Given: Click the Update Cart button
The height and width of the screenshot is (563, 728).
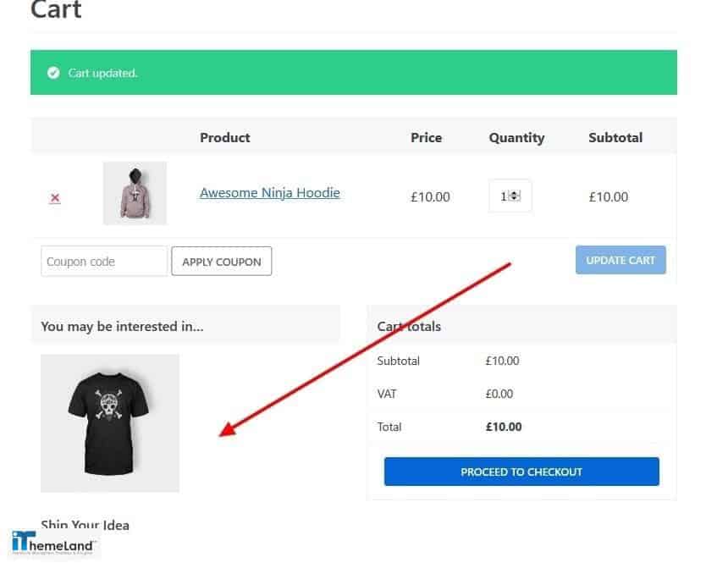Looking at the screenshot, I should click(x=620, y=260).
